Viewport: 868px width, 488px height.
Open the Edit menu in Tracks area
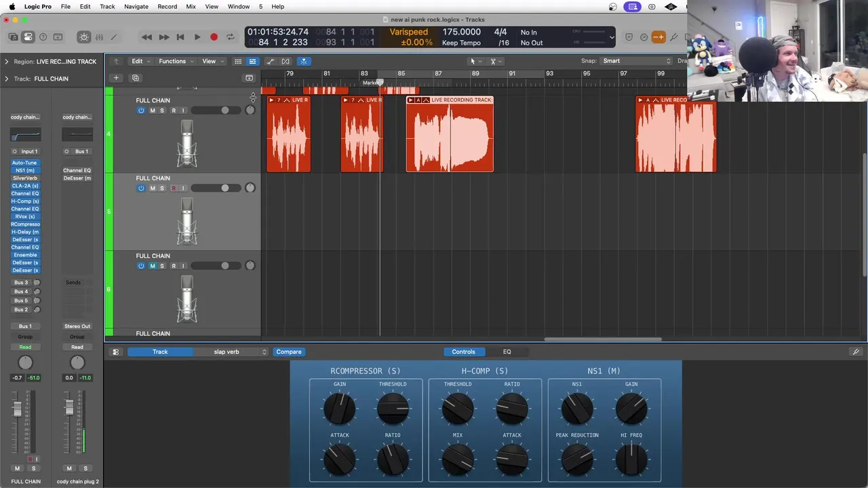[x=140, y=61]
